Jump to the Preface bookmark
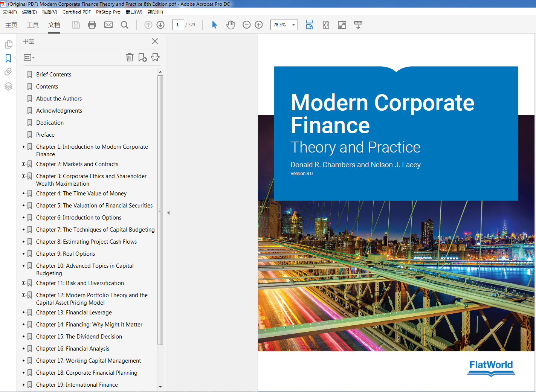Screen dimensions: 536x392 point(45,135)
